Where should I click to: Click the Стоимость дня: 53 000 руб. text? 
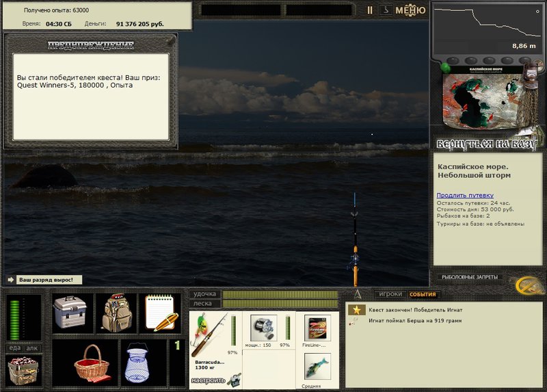tap(475, 209)
